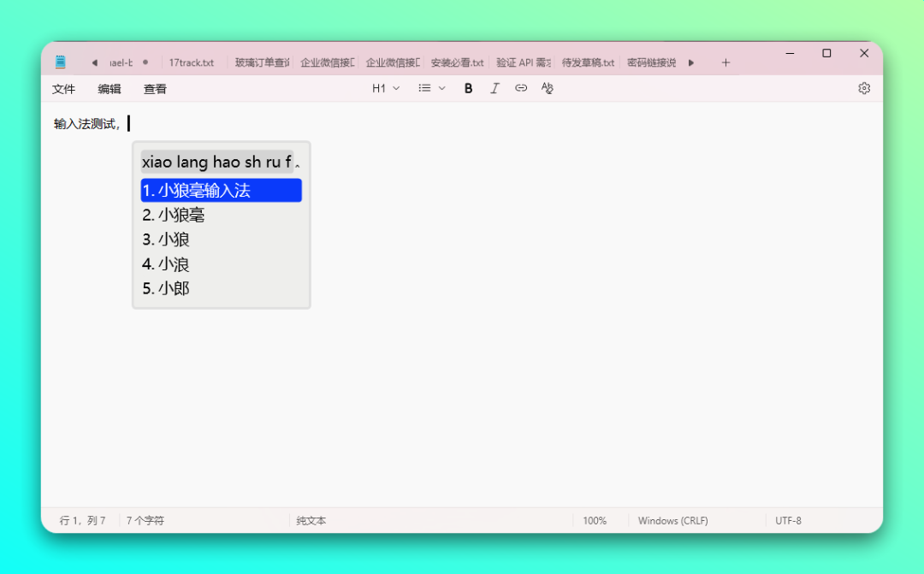The image size is (924, 574).
Task: Apply italic formatting with the I icon
Action: point(495,88)
